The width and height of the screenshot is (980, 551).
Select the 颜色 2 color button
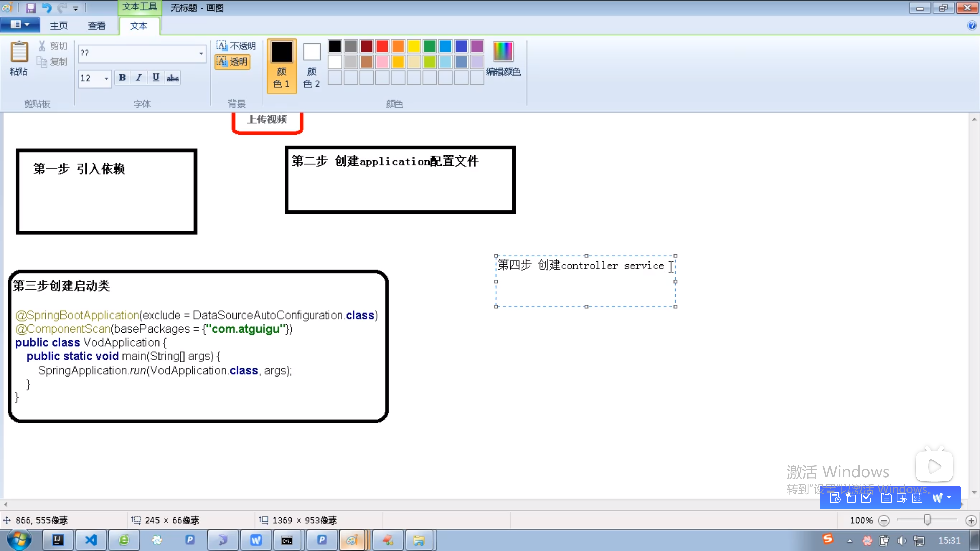pos(312,65)
